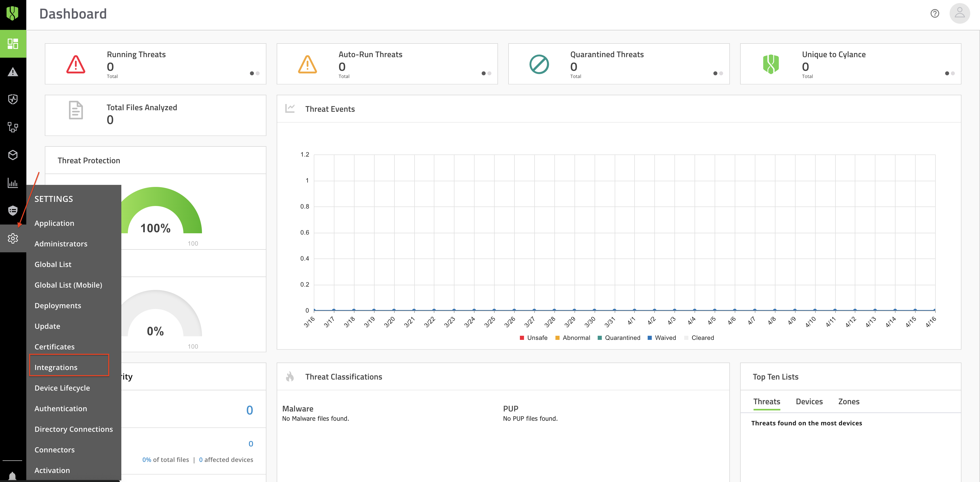This screenshot has height=482, width=980.
Task: Open the user profile avatar
Action: [x=959, y=14]
